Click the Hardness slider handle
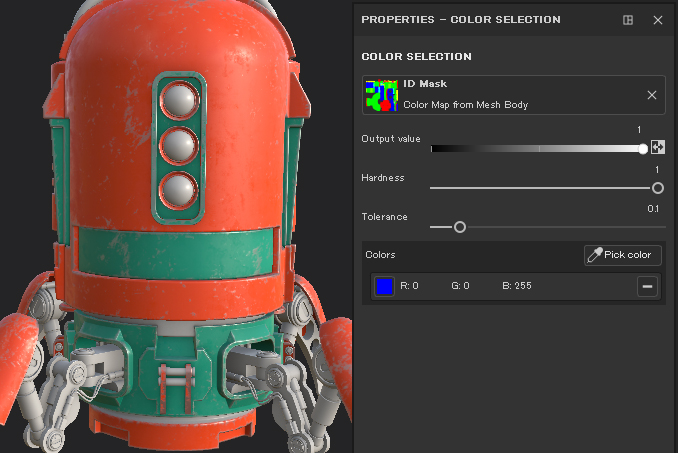Viewport: 678px width, 453px height. (x=658, y=188)
